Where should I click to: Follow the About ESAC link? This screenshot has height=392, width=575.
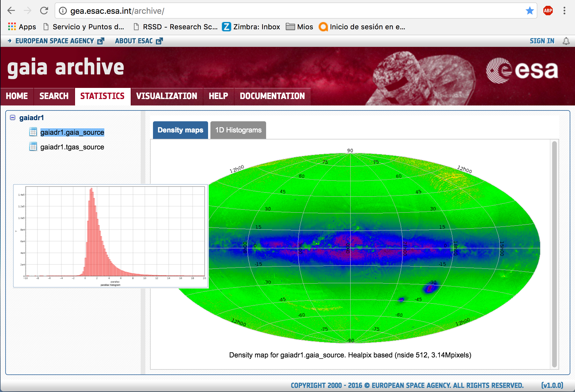point(139,41)
